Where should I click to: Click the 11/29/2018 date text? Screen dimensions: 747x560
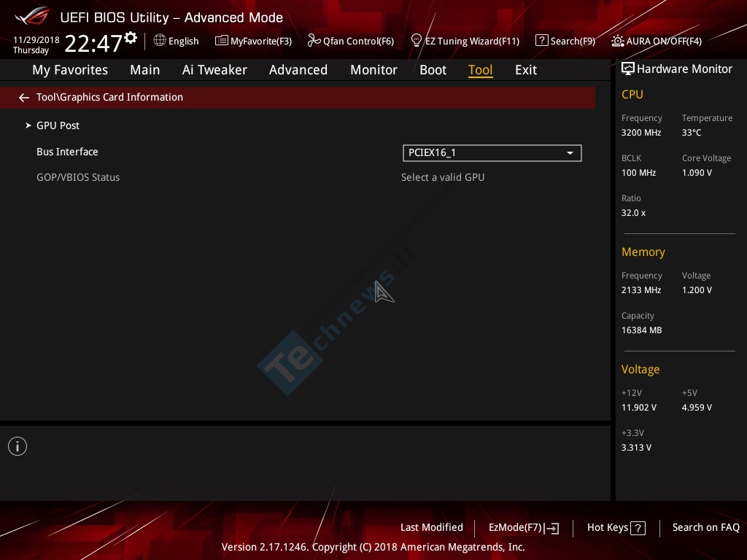point(36,39)
